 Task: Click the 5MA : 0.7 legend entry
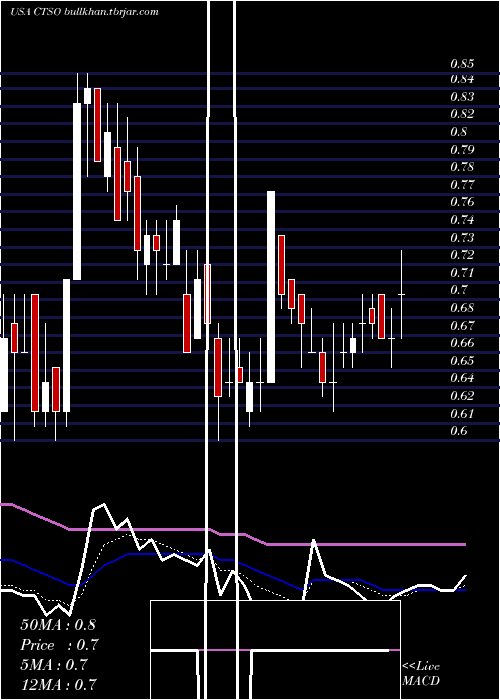coord(55,665)
